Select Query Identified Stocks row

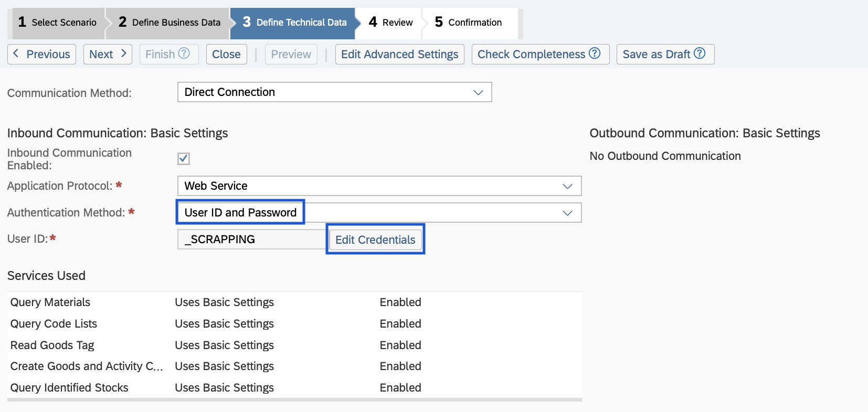click(x=294, y=388)
